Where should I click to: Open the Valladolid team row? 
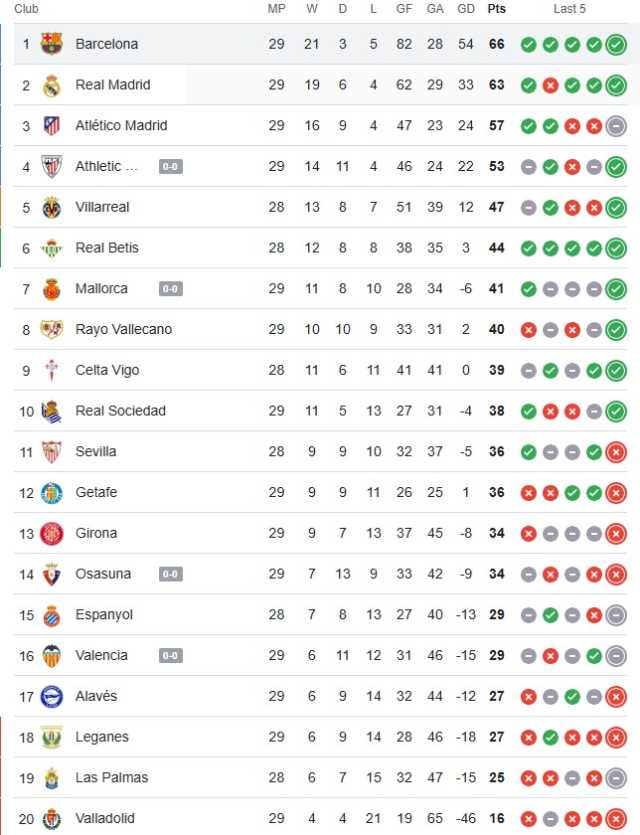(320, 818)
